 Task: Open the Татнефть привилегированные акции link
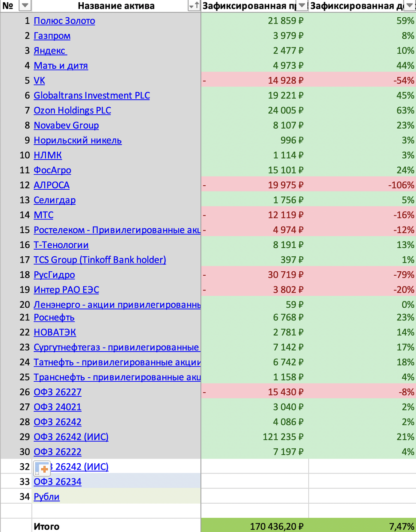click(x=117, y=362)
